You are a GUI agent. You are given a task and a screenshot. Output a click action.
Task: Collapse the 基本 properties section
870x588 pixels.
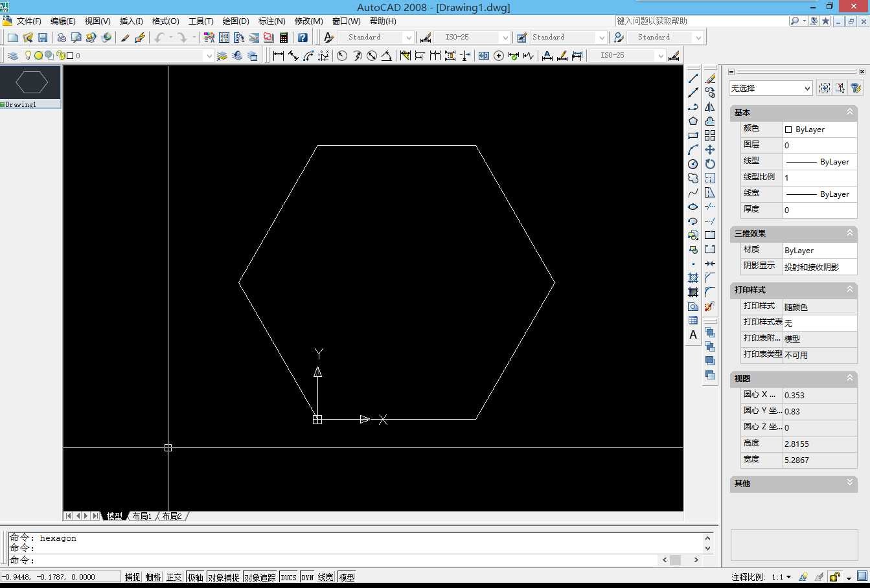point(850,112)
